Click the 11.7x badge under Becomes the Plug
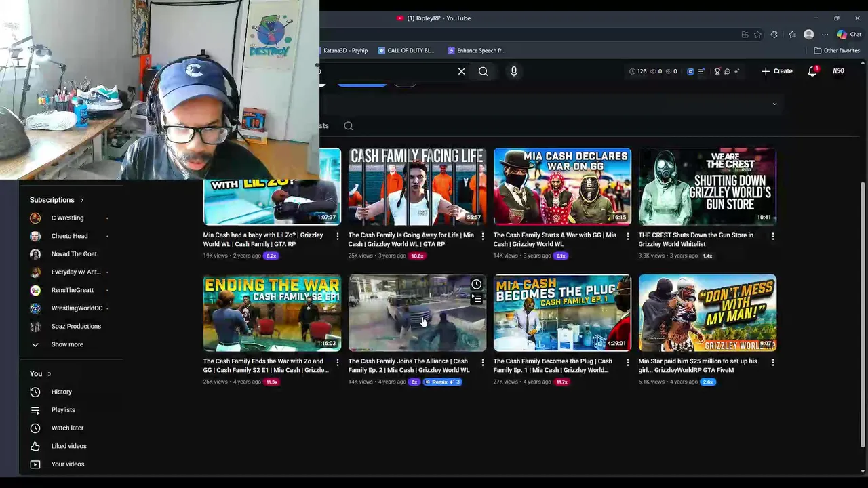Viewport: 868px width, 488px height. tap(561, 382)
